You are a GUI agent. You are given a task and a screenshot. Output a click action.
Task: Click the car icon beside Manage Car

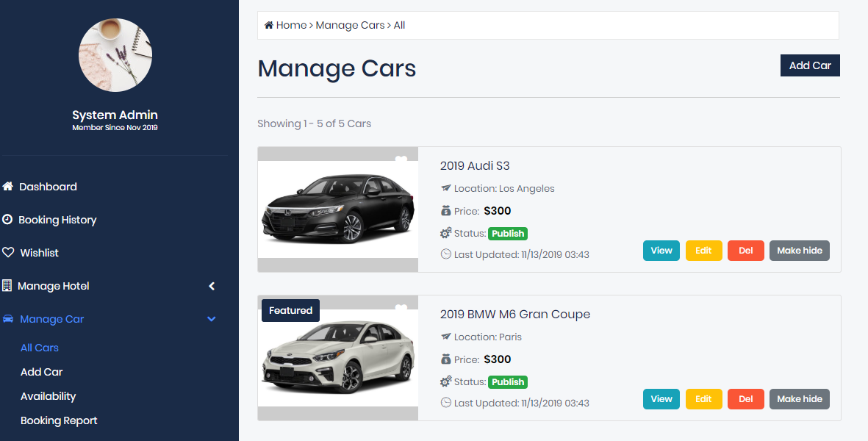click(7, 319)
